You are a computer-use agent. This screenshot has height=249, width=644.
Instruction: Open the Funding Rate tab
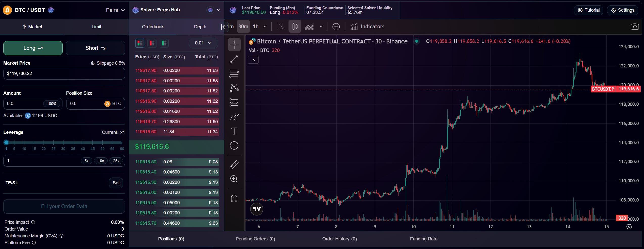(424, 239)
